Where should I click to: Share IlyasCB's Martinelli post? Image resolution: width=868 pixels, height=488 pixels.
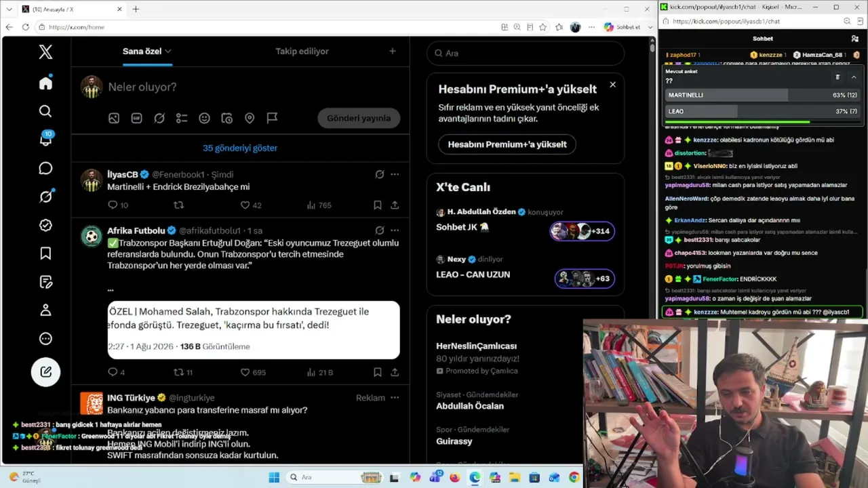(395, 205)
